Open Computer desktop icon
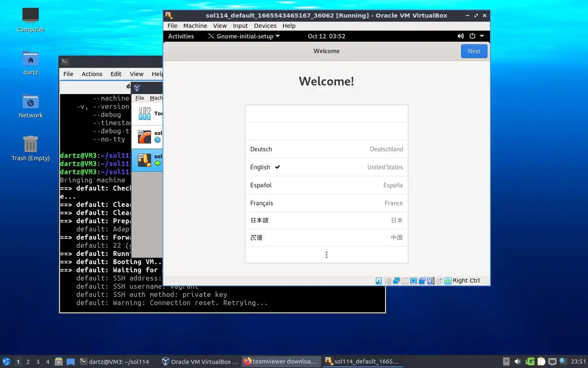The image size is (588, 368). (31, 20)
